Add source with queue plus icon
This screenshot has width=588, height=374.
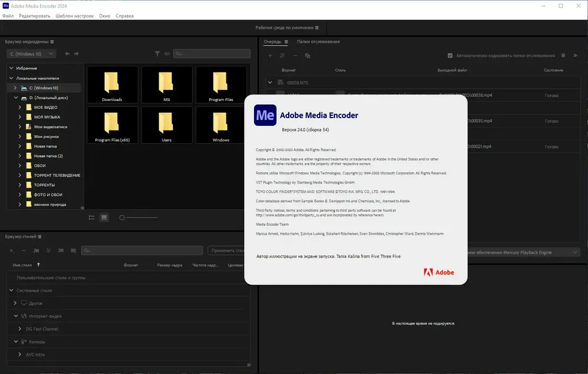click(270, 55)
